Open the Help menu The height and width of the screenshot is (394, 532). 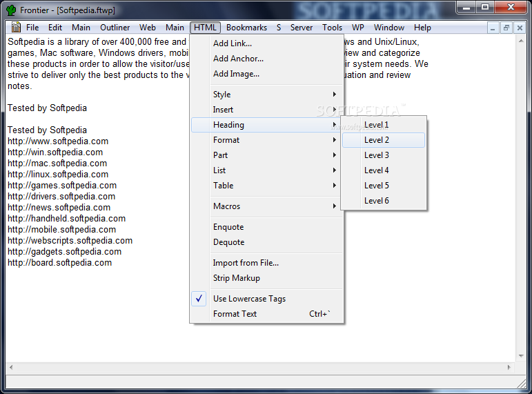(x=422, y=28)
